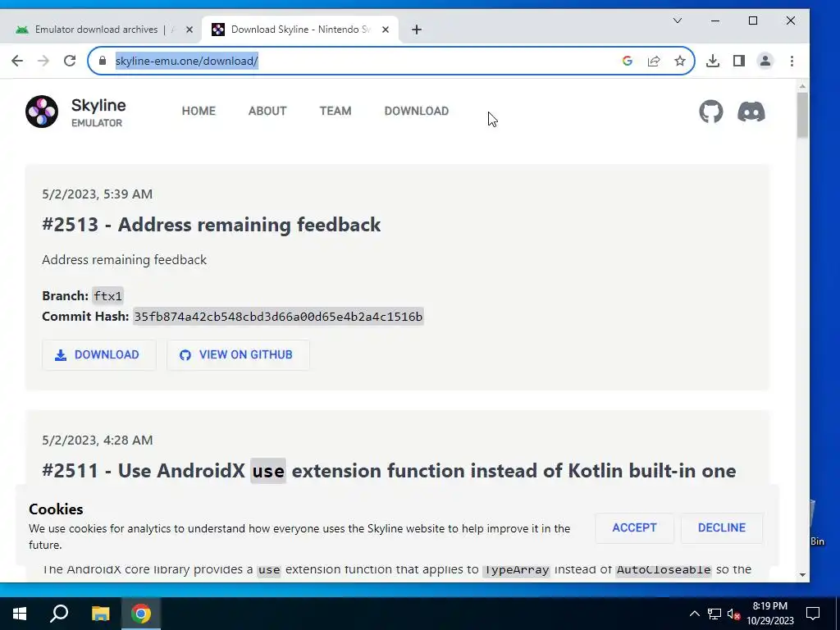Accept analytics cookies

pyautogui.click(x=634, y=527)
